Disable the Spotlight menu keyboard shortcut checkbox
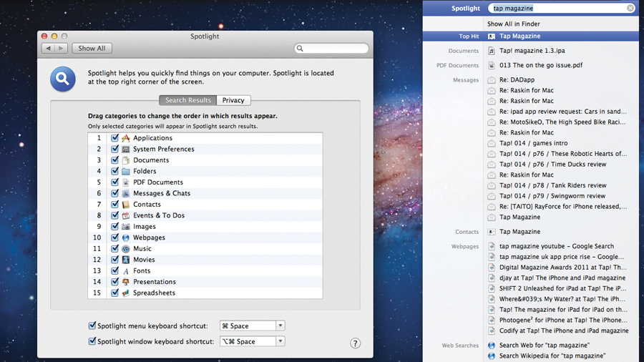Screen dimensions: 644x362 92,326
